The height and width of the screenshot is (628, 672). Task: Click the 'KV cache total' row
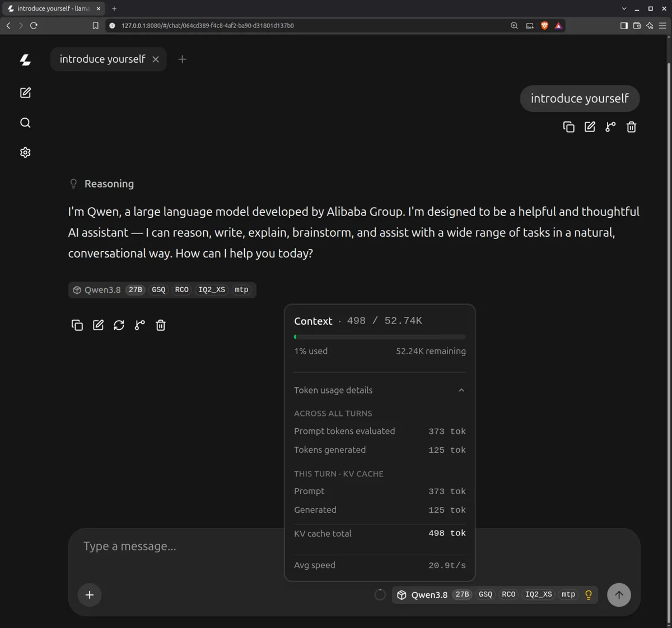(380, 533)
